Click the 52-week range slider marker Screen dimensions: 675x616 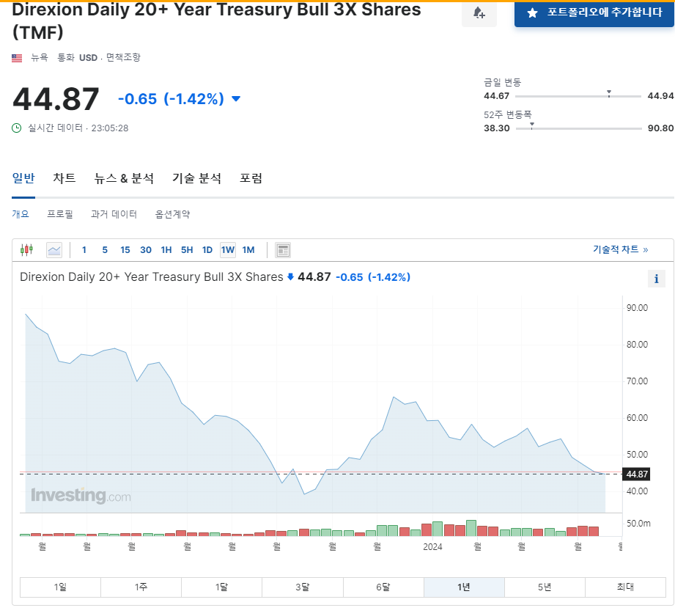[x=532, y=126]
